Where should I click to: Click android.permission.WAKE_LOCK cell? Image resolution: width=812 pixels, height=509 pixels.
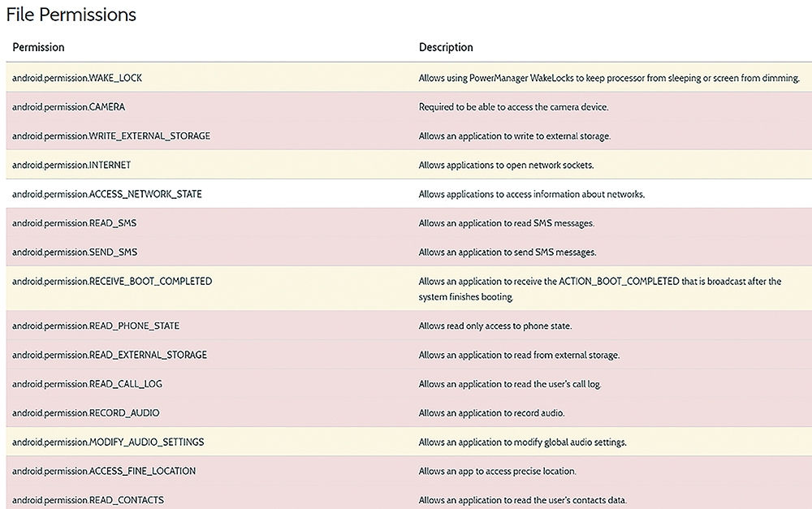tap(77, 78)
